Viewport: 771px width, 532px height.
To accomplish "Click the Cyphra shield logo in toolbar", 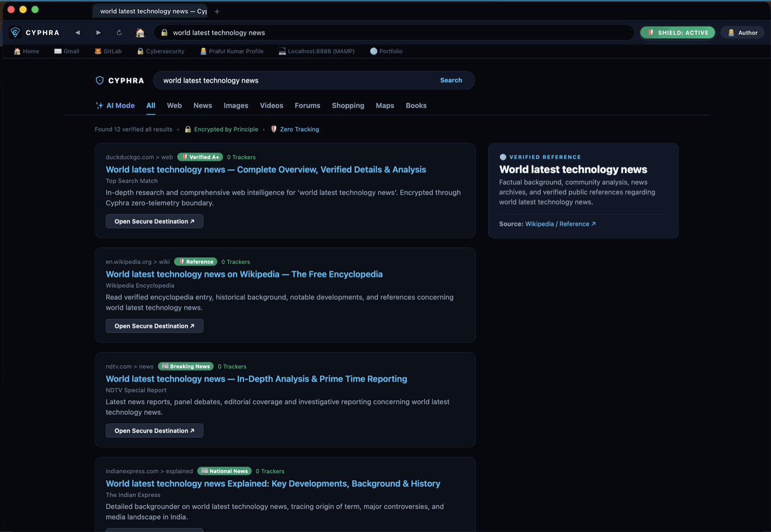I will click(15, 32).
